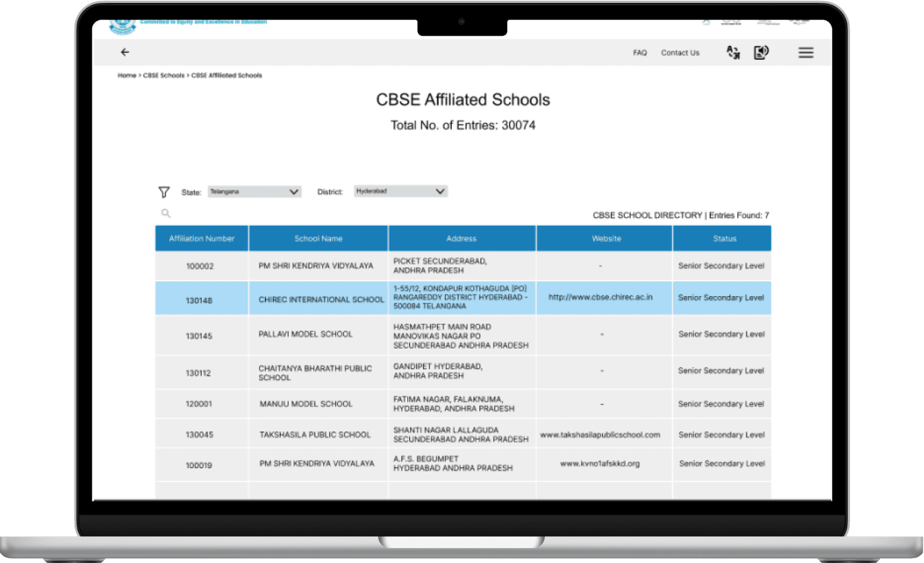Click CHIREC INTERNATIONAL SCHOOL name
This screenshot has width=924, height=563.
click(321, 300)
